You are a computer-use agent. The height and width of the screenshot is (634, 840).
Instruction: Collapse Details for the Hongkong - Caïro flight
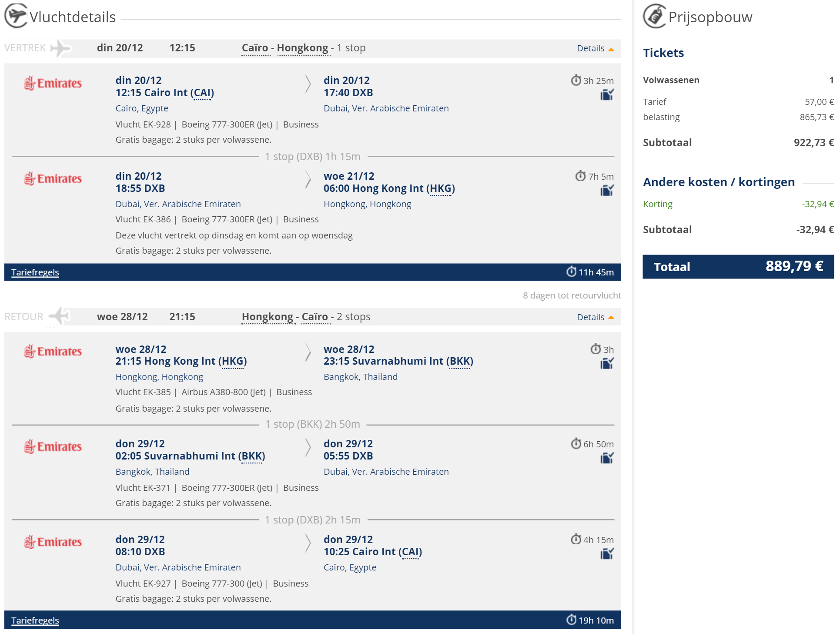(x=595, y=317)
